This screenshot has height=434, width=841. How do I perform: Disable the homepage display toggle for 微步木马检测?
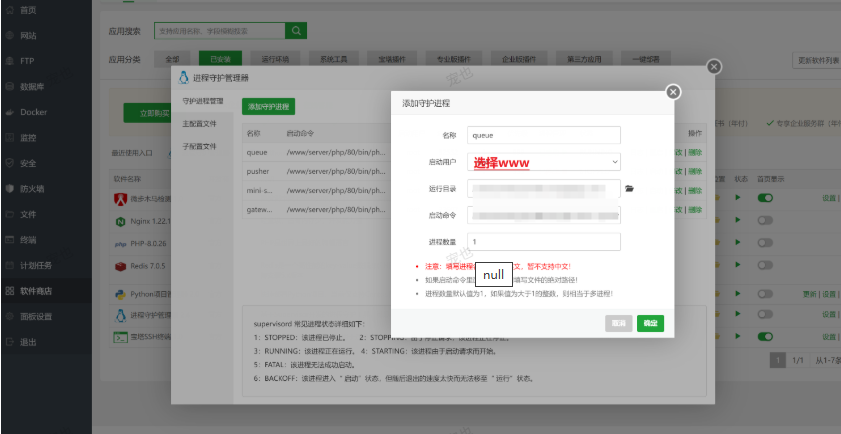pyautogui.click(x=765, y=198)
